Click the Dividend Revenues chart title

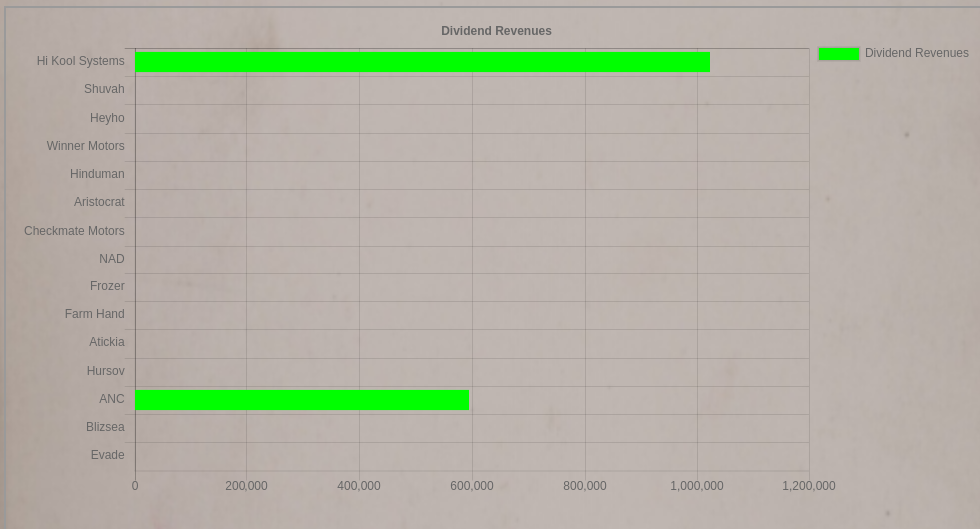point(496,31)
